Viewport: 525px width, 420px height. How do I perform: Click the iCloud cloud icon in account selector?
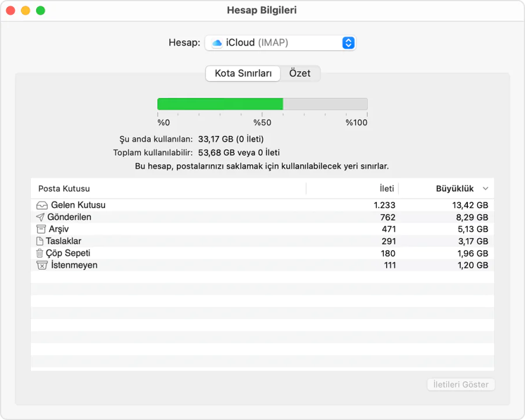coord(216,42)
